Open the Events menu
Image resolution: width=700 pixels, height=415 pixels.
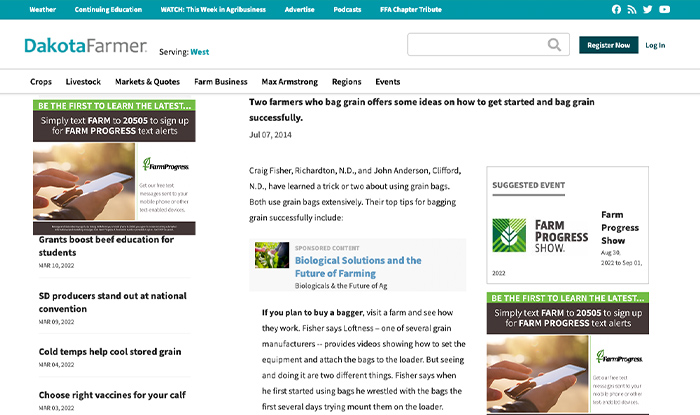[388, 82]
